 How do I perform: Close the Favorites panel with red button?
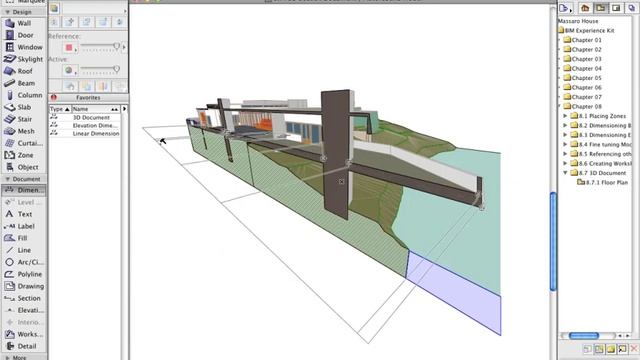(x=53, y=98)
